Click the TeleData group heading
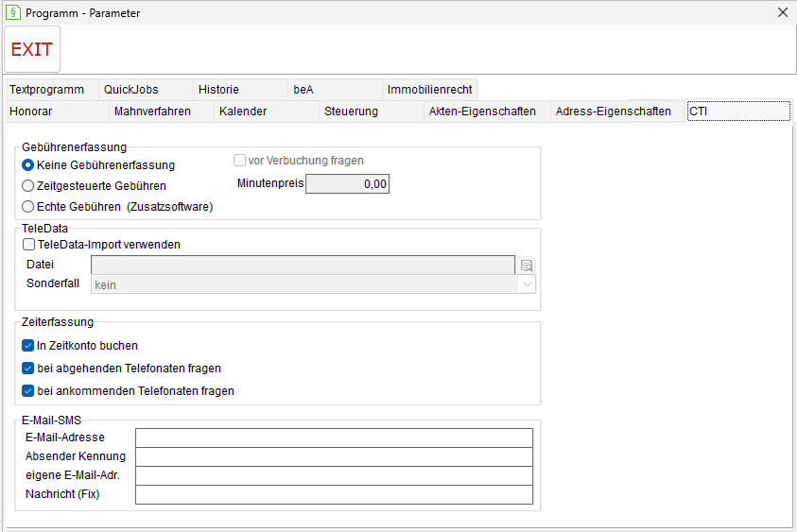The height and width of the screenshot is (532, 797). click(x=44, y=229)
